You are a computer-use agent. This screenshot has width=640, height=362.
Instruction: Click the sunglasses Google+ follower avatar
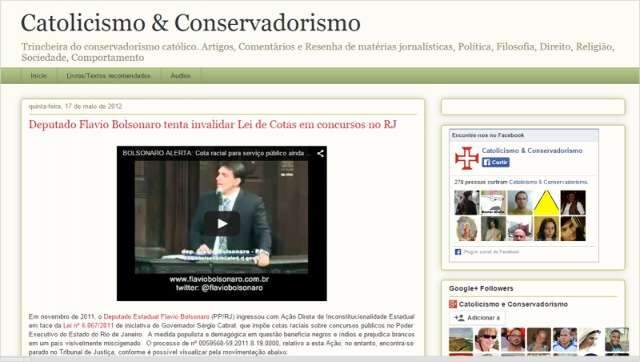click(x=487, y=340)
